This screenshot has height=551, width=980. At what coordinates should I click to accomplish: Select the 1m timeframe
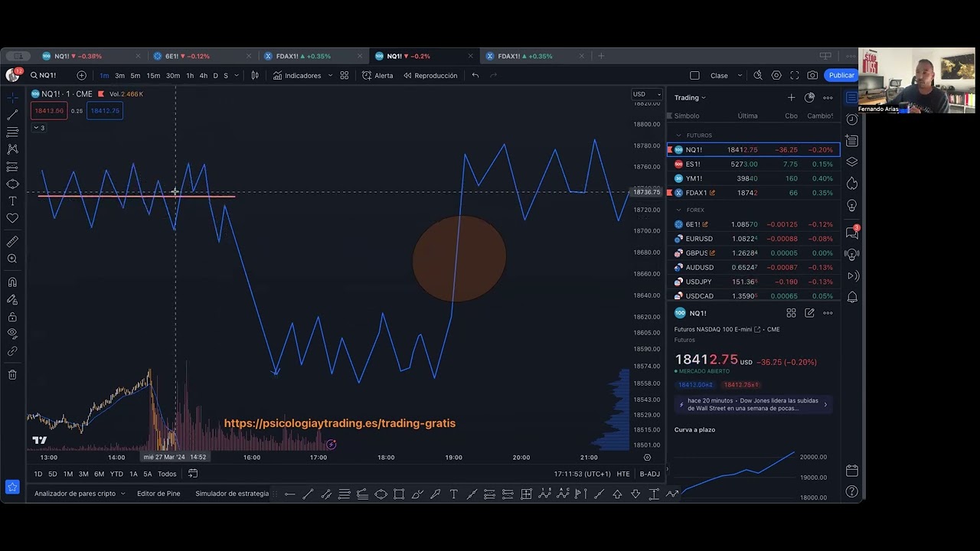tap(104, 76)
